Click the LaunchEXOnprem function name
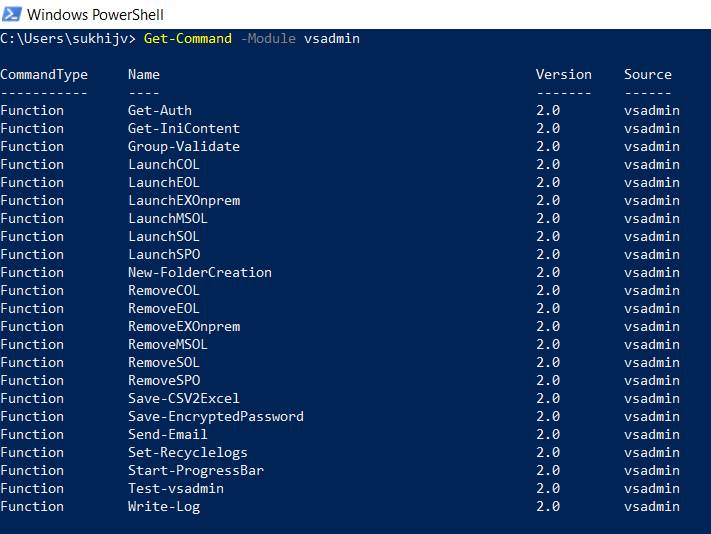Screen dimensions: 711x534 click(x=184, y=200)
